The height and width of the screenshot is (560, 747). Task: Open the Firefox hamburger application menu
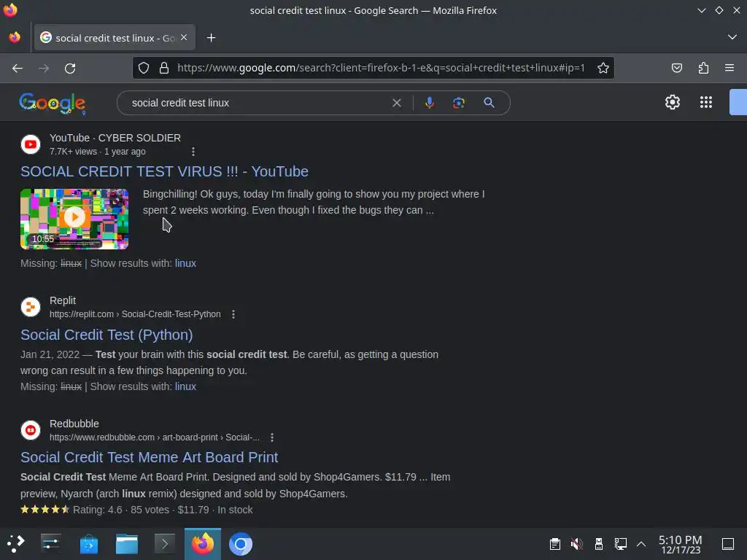coord(729,68)
